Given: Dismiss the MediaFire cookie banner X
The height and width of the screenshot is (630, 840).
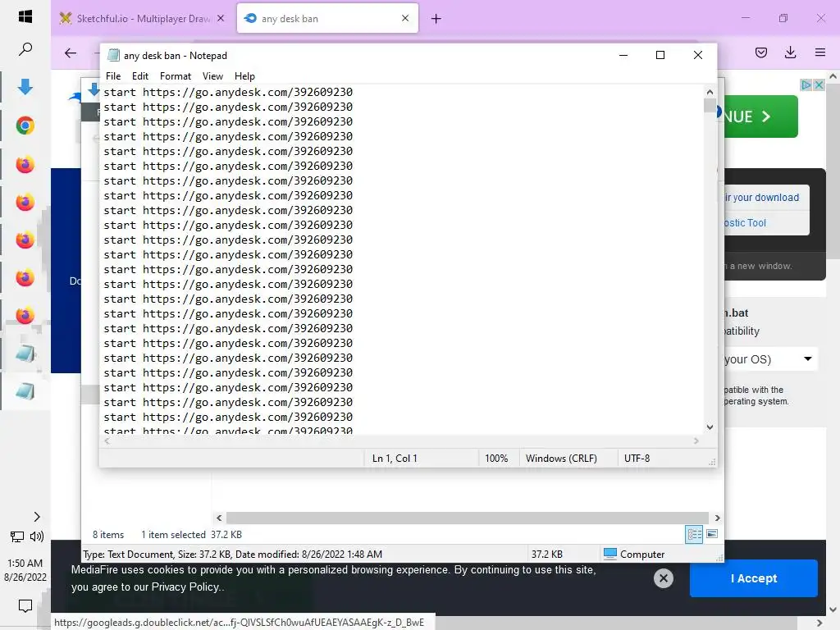Looking at the screenshot, I should pos(663,578).
